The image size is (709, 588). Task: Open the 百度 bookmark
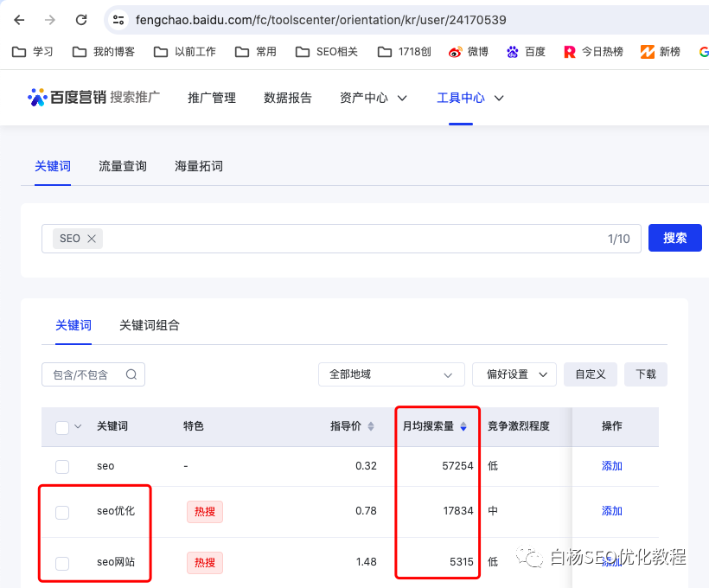click(x=526, y=52)
